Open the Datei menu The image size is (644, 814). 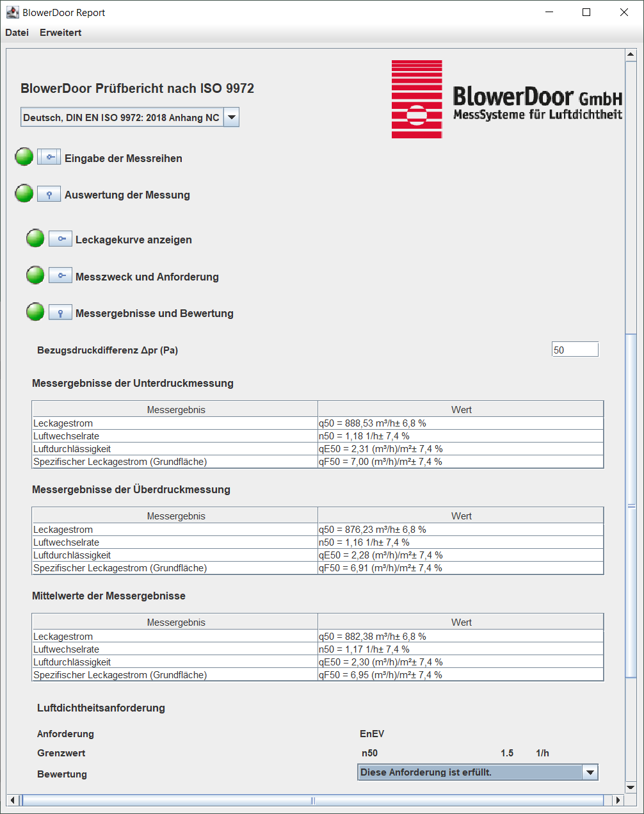(17, 33)
